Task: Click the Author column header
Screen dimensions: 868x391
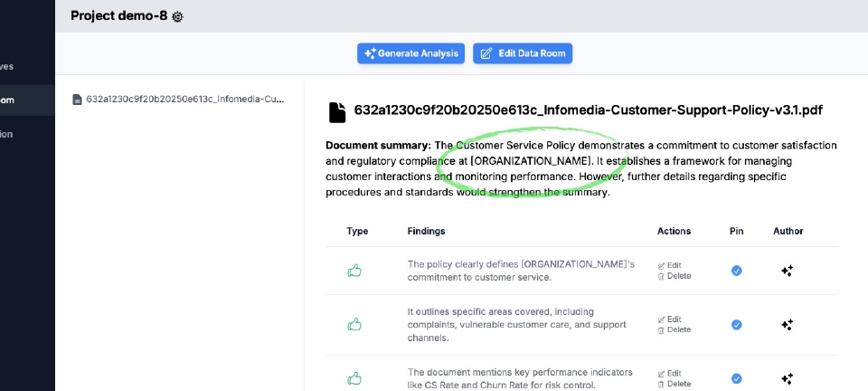Action: [788, 231]
